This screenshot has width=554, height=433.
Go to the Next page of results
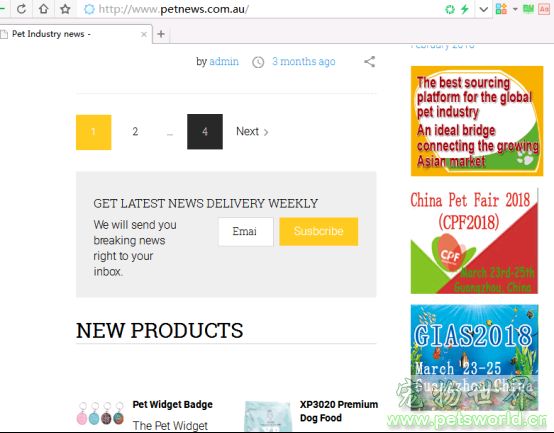[x=252, y=131]
